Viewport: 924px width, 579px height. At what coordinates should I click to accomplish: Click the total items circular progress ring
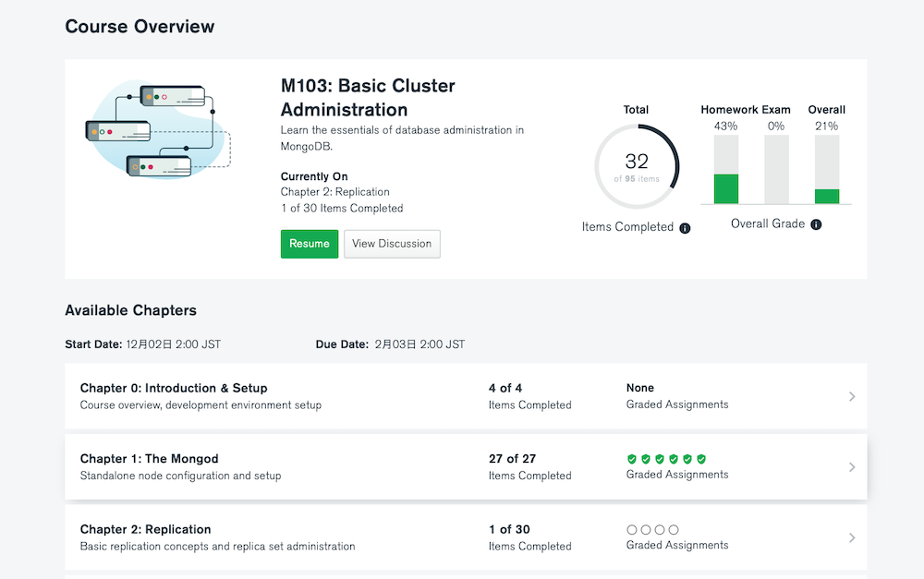click(x=637, y=167)
